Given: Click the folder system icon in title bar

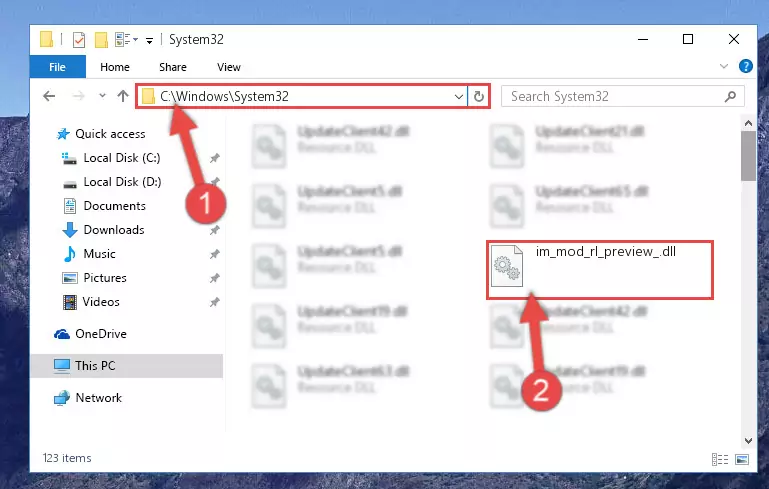Looking at the screenshot, I should click(x=47, y=39).
